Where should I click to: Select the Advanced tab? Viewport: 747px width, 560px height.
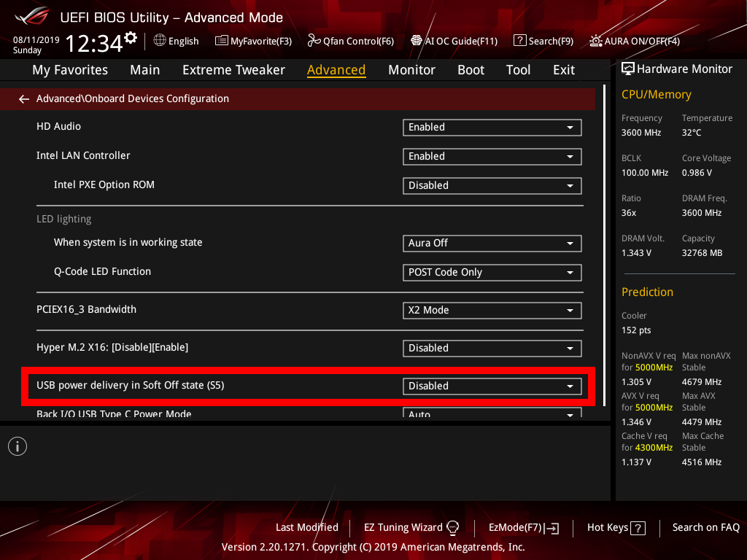[x=336, y=70]
